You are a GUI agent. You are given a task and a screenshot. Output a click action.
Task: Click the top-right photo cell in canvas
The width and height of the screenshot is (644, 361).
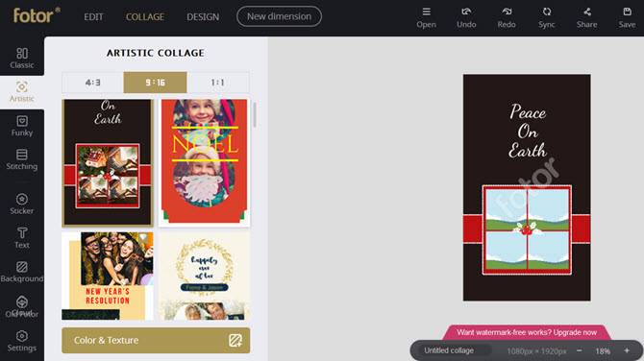click(x=548, y=209)
